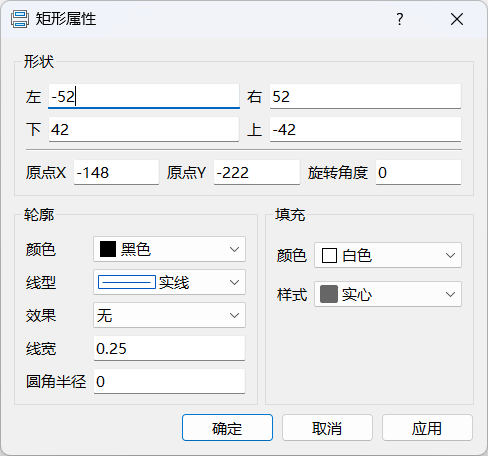
Task: Click the 形状 group label
Action: (39, 62)
